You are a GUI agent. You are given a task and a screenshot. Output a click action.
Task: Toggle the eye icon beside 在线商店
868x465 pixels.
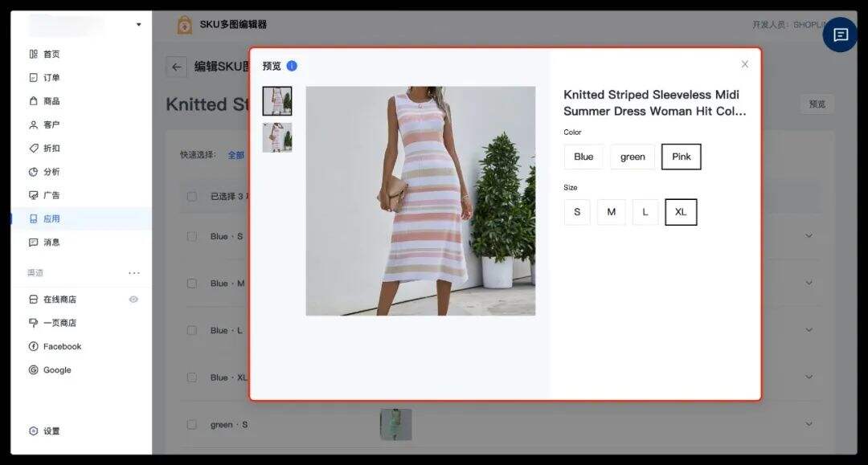point(133,300)
